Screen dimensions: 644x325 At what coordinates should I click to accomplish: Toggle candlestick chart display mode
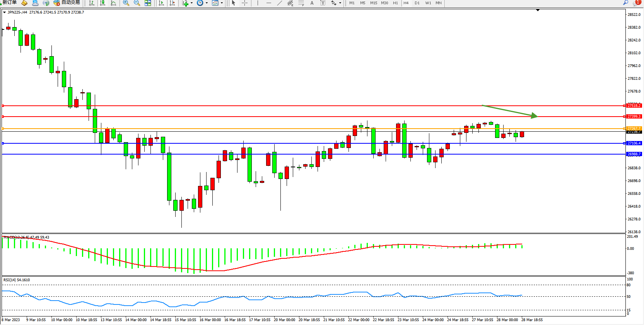pos(102,3)
